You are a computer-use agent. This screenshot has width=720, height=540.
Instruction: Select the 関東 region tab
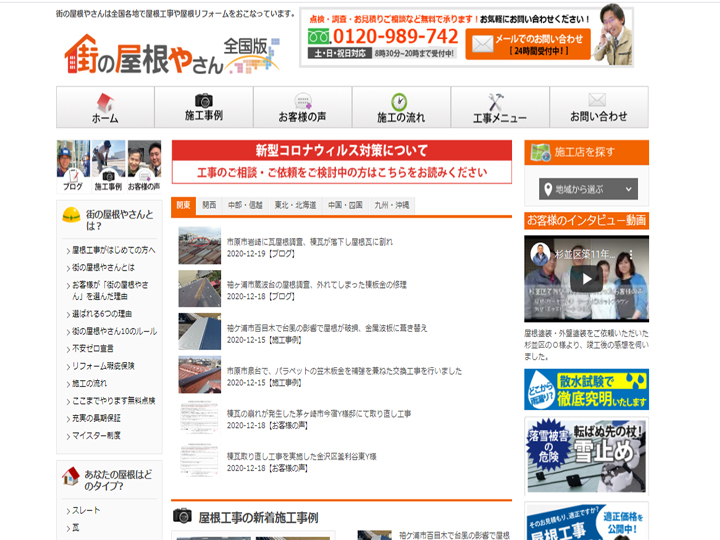pyautogui.click(x=183, y=205)
